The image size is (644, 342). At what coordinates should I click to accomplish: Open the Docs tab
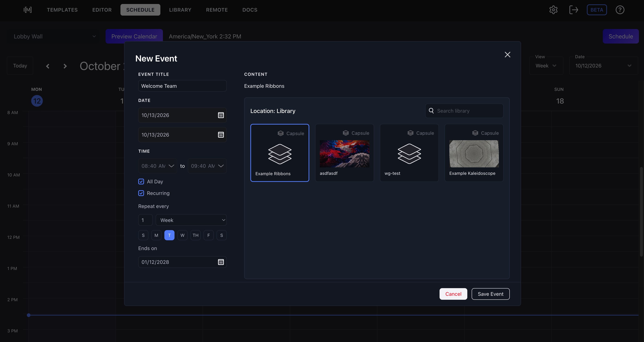coord(250,10)
